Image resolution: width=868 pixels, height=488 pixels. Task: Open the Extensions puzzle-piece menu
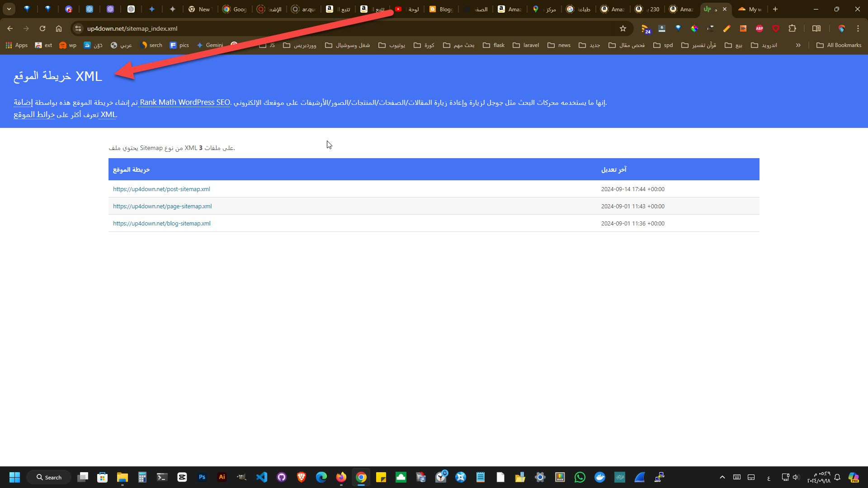(x=792, y=28)
